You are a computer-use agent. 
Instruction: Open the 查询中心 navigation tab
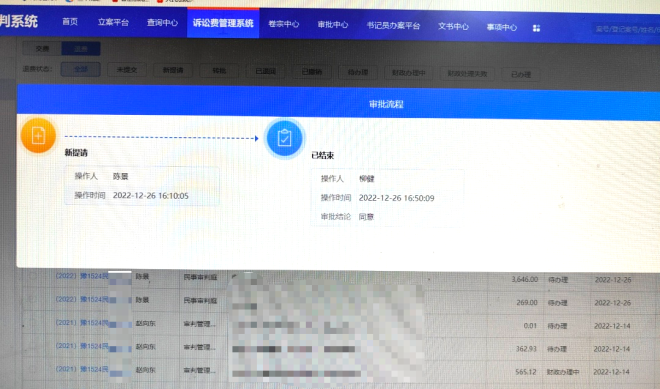[162, 23]
